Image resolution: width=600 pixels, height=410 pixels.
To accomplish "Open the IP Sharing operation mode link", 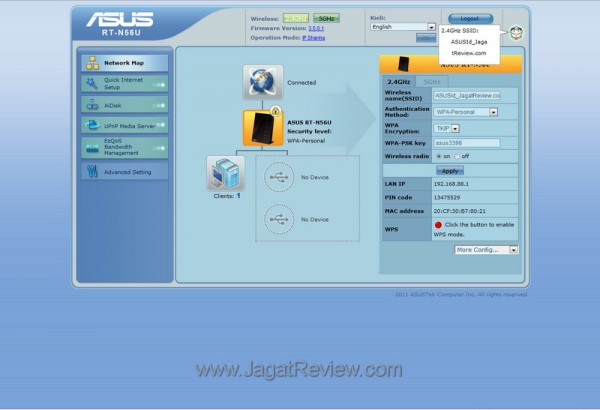I will [313, 38].
